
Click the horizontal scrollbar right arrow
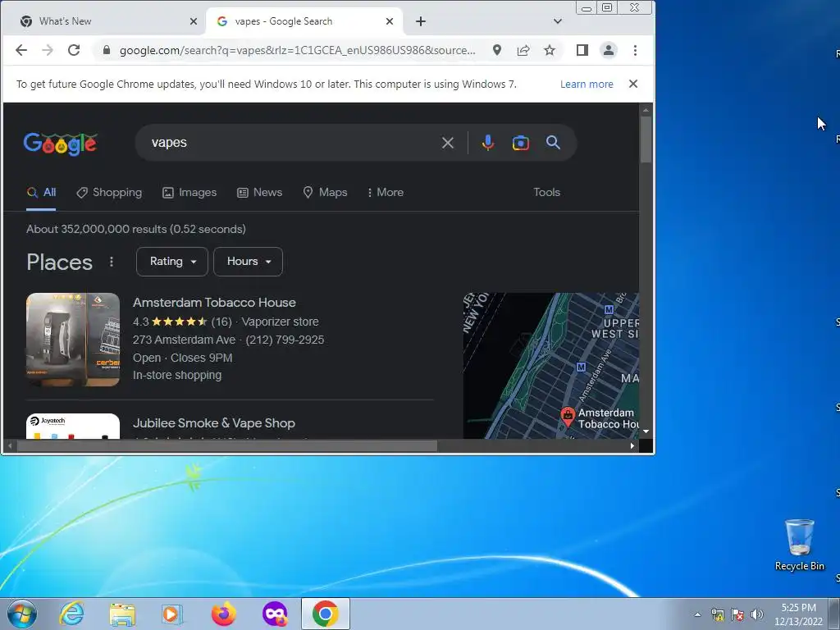pos(632,445)
